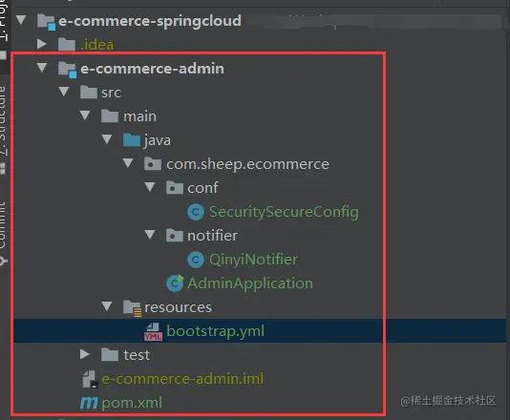
Task: Click the blue java source folder icon
Action: [132, 140]
